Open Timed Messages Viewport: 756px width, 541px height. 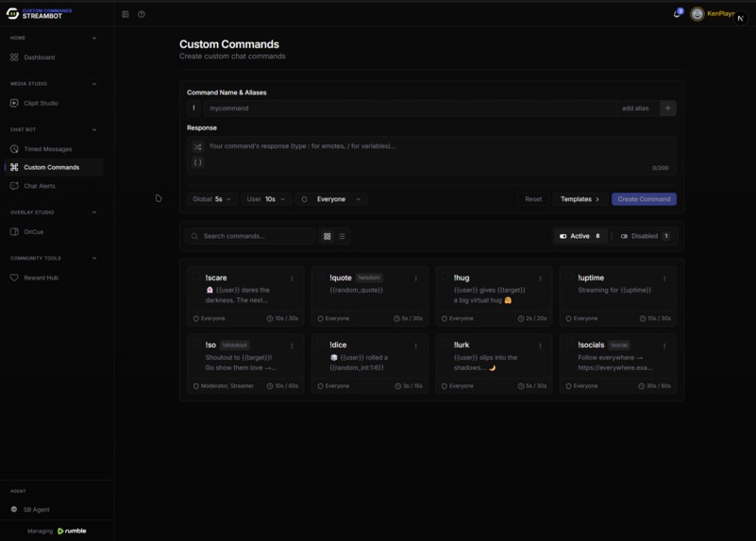pos(54,149)
